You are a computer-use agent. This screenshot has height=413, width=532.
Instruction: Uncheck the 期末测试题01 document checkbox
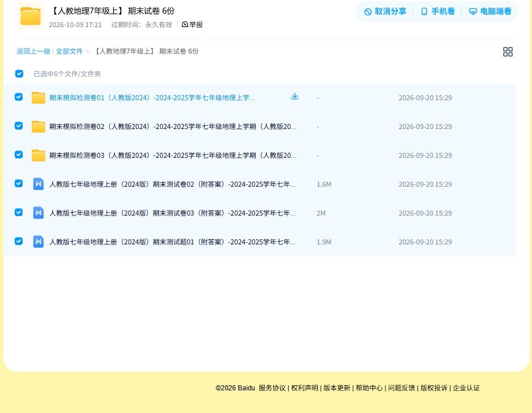pos(19,241)
